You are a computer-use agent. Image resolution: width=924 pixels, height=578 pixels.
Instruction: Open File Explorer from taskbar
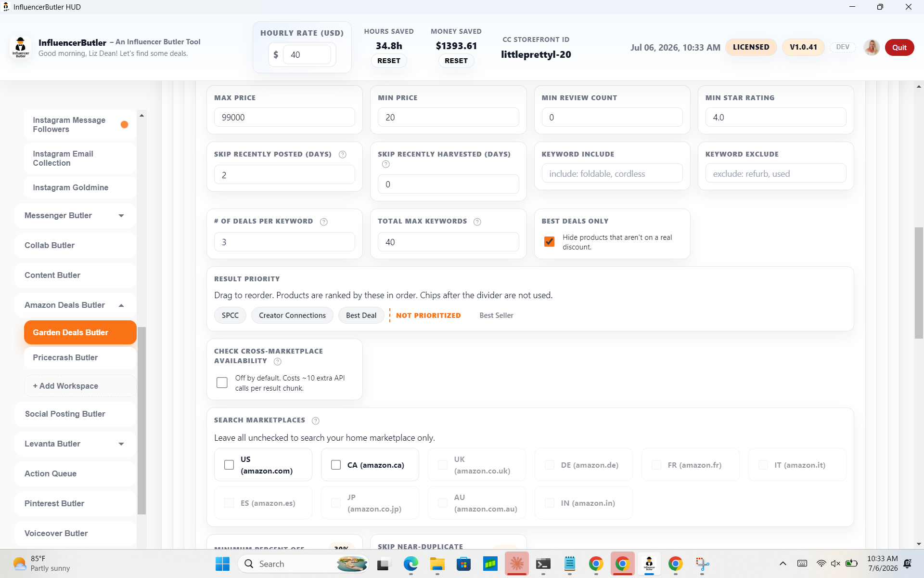point(437,564)
